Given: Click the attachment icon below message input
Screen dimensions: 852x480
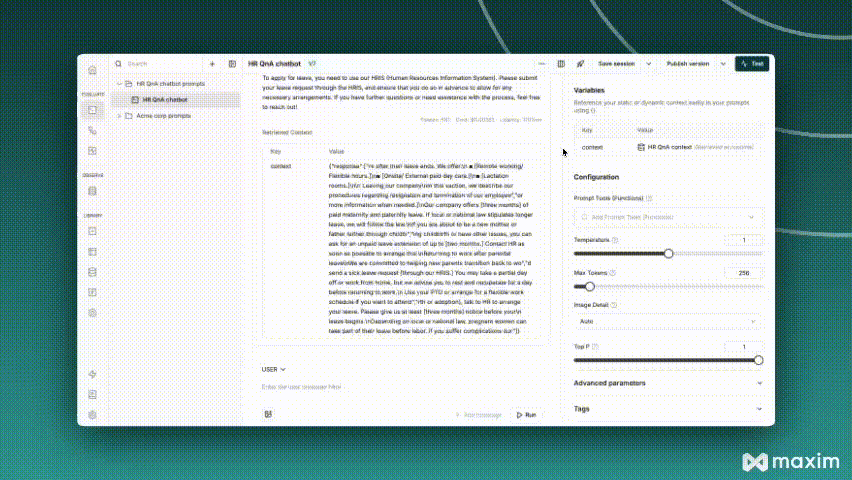Looking at the screenshot, I should tap(268, 414).
